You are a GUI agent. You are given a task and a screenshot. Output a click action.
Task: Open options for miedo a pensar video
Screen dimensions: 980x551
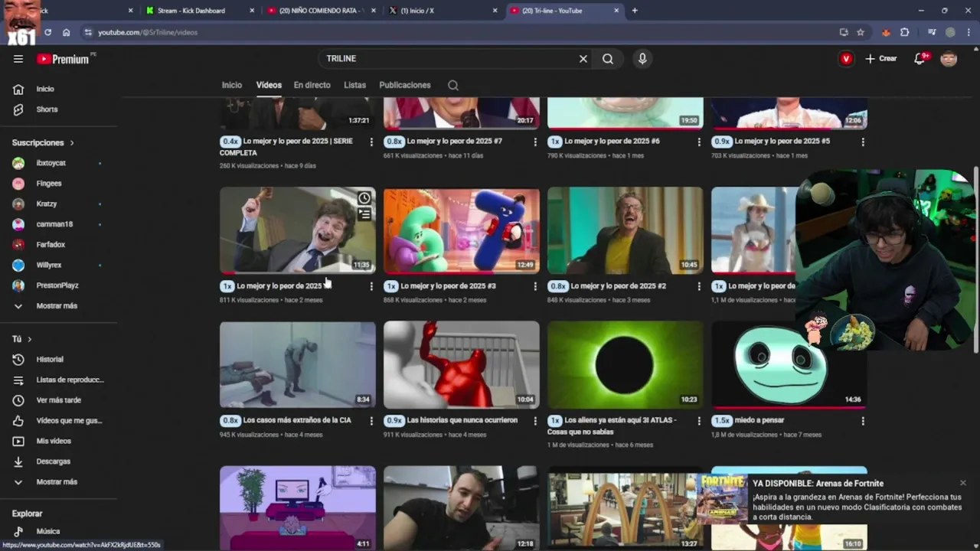[863, 421]
